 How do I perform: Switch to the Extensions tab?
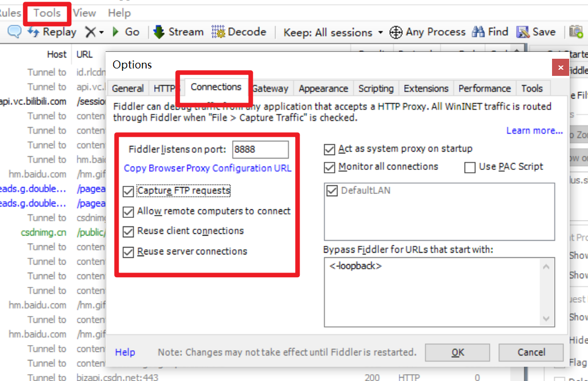tap(426, 88)
